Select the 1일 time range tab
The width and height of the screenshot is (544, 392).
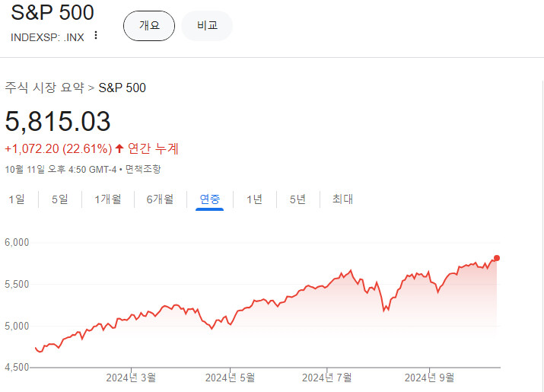(17, 199)
